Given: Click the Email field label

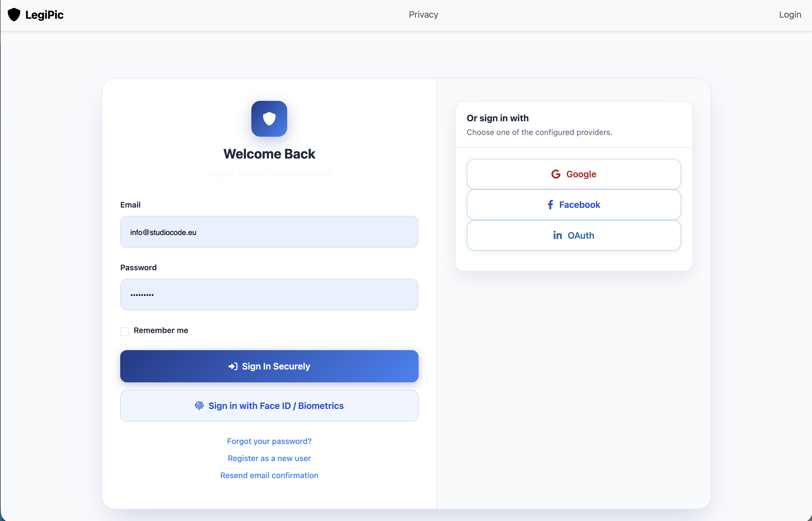Looking at the screenshot, I should [130, 205].
